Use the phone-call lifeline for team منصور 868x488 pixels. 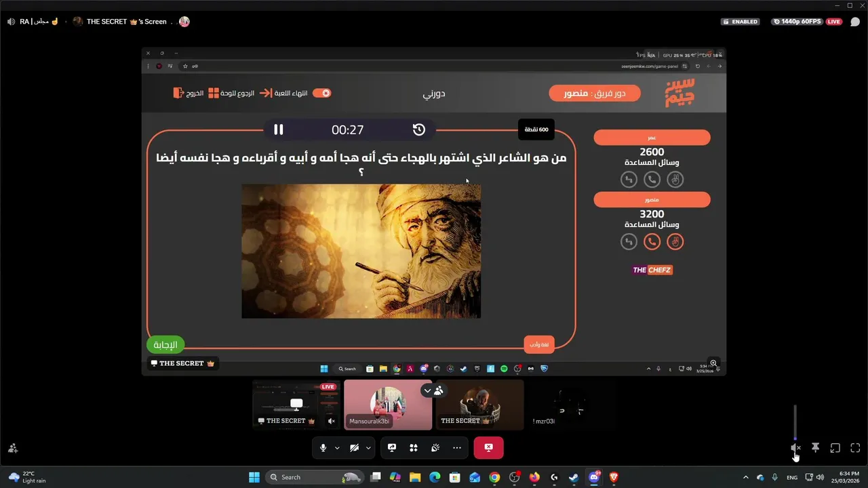coord(652,241)
